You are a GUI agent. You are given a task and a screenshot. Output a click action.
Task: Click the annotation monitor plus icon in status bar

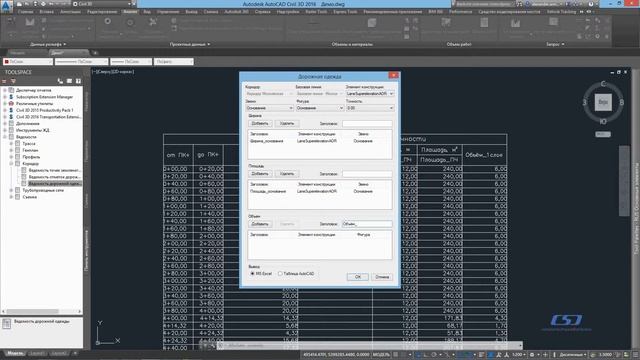click(x=545, y=355)
